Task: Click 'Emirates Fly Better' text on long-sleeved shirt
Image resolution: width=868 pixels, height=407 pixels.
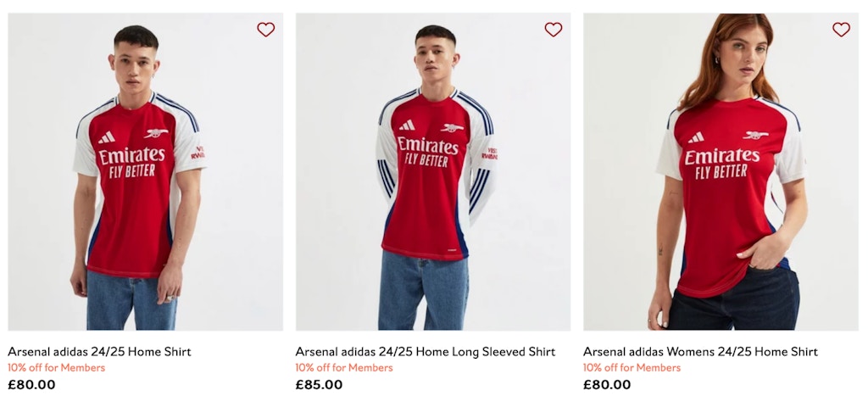Action: point(428,152)
